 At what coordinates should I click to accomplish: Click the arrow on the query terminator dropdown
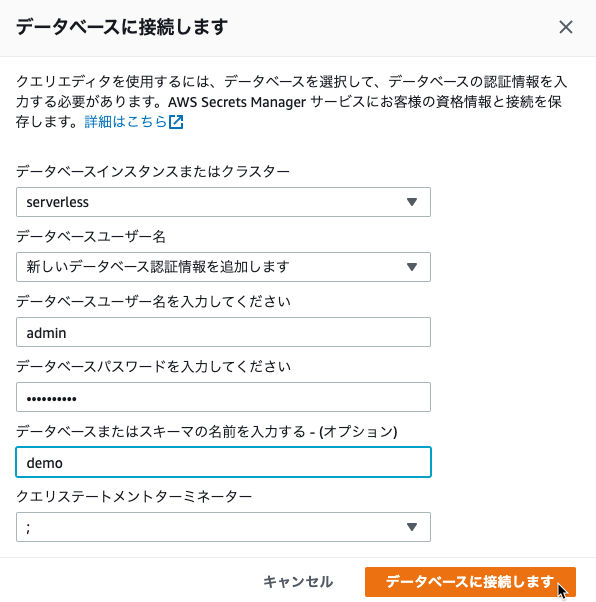(412, 527)
